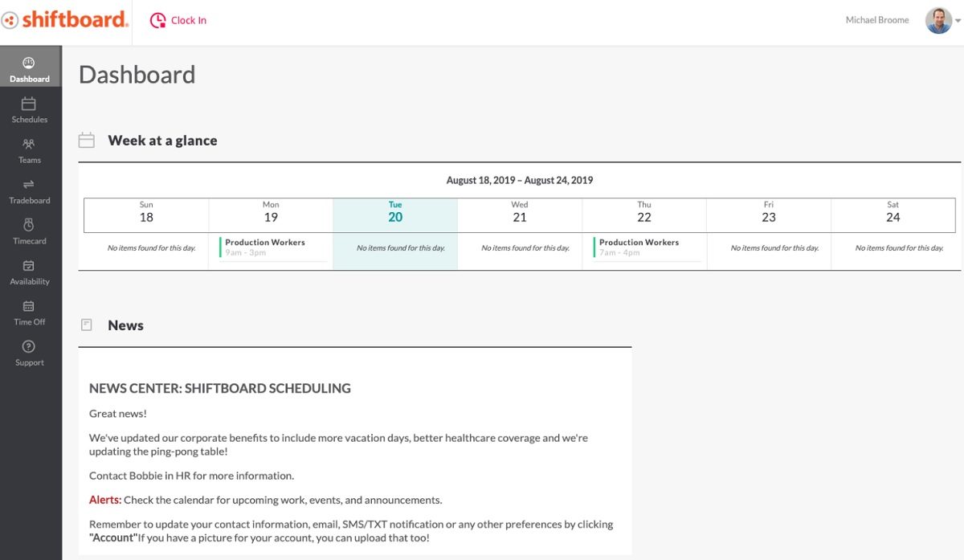Open the user profile picture menu
The image size is (964, 560).
[x=937, y=19]
